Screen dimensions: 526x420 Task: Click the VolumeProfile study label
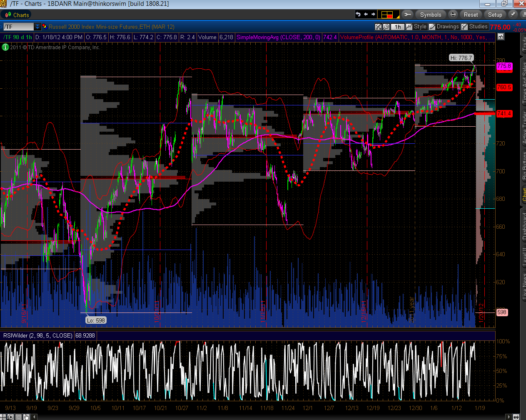pos(416,37)
